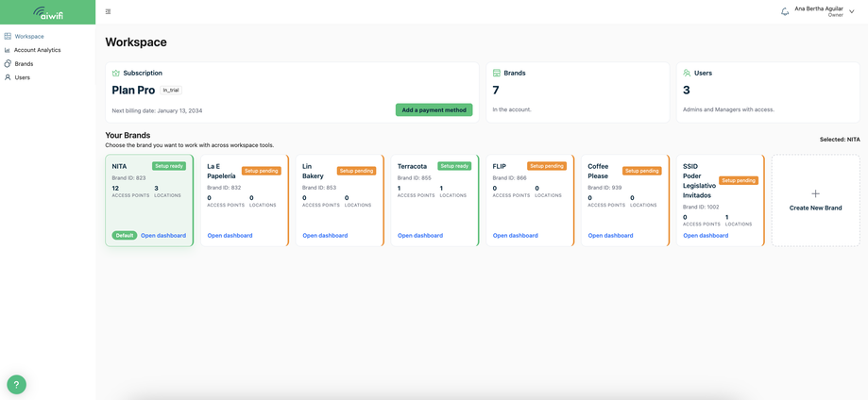This screenshot has width=868, height=400.
Task: Open the help question mark bubble
Action: [17, 385]
